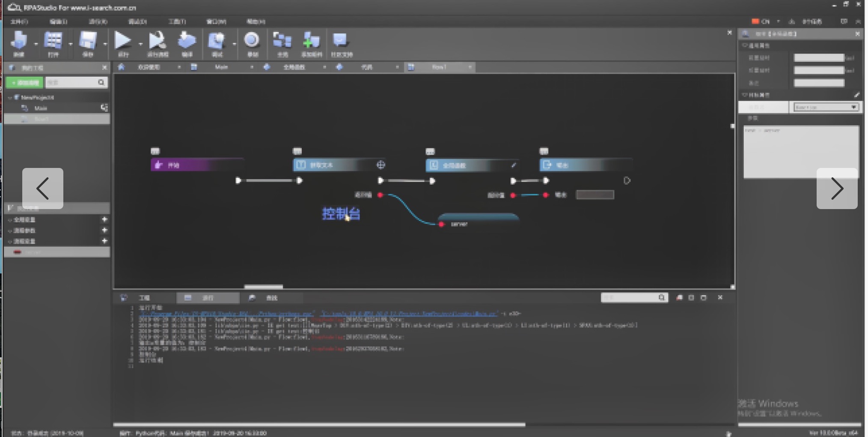Image resolution: width=868 pixels, height=437 pixels.
Task: Switch to the flow1 editor tab
Action: 440,67
